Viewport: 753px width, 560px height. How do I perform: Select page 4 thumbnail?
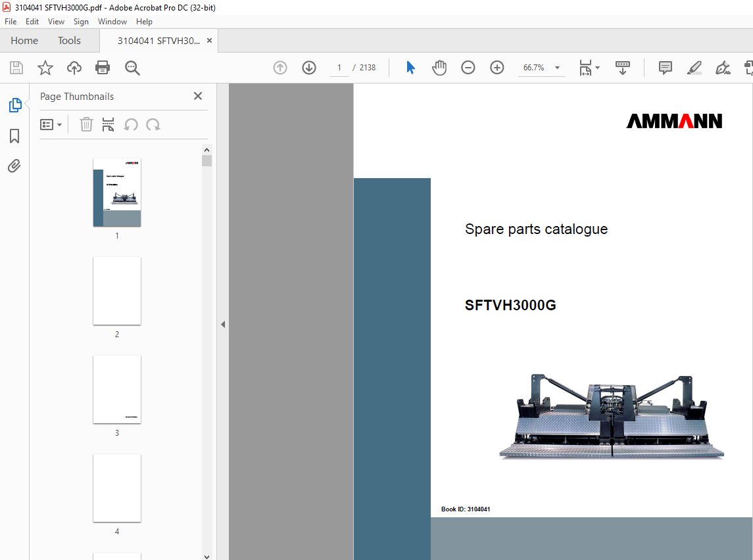coord(116,488)
